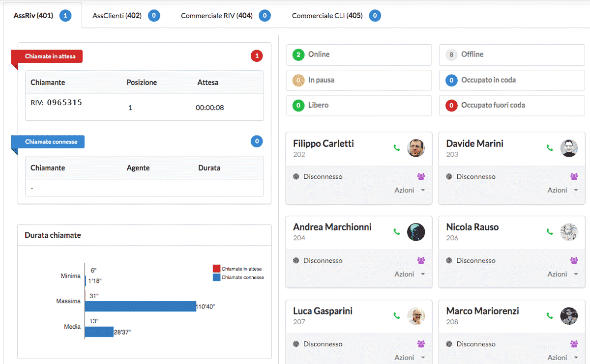Switch to the AssRiv (401) tab
The image size is (590, 364).
[x=42, y=16]
